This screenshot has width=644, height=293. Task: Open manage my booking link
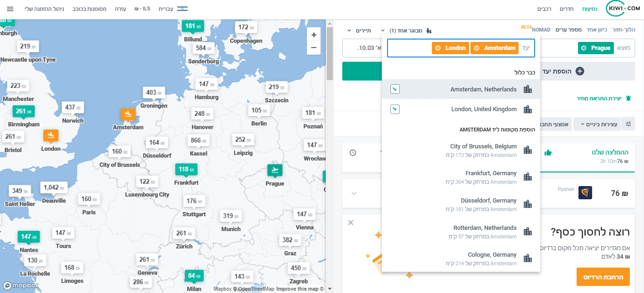pyautogui.click(x=44, y=9)
